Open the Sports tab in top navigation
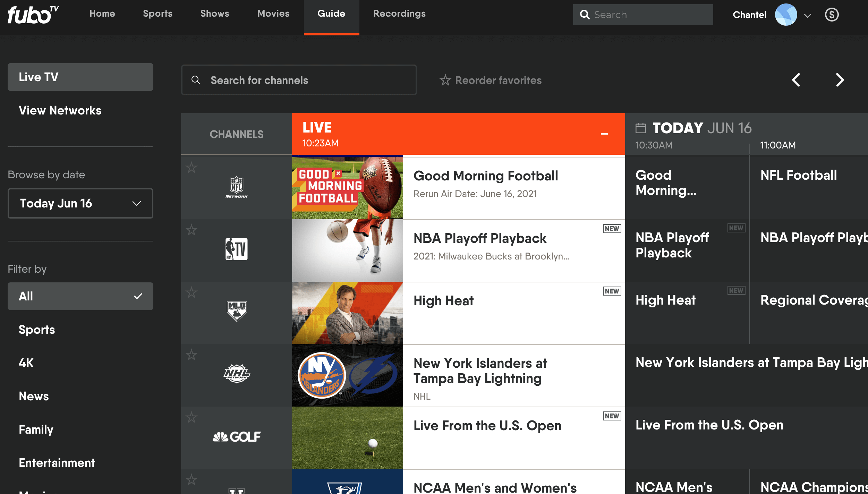The height and width of the screenshot is (494, 868). coord(158,14)
